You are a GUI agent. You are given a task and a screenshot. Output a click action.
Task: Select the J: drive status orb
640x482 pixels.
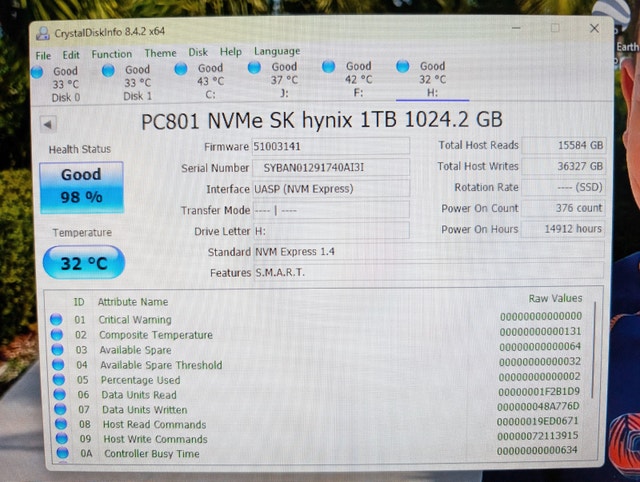254,67
